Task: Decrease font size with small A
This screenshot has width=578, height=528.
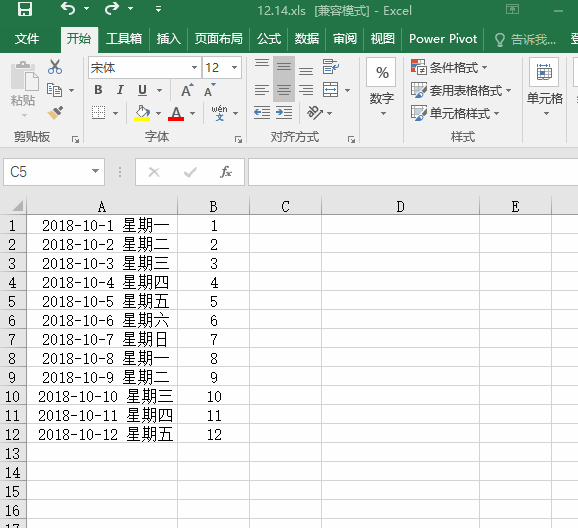Action: tap(209, 90)
